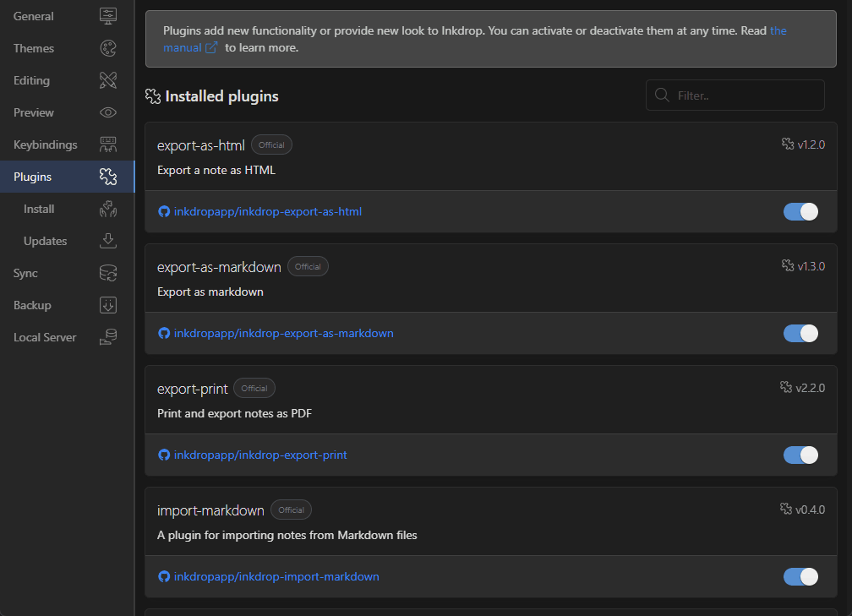852x616 pixels.
Task: Turn off the import-markdown plugin
Action: [800, 576]
